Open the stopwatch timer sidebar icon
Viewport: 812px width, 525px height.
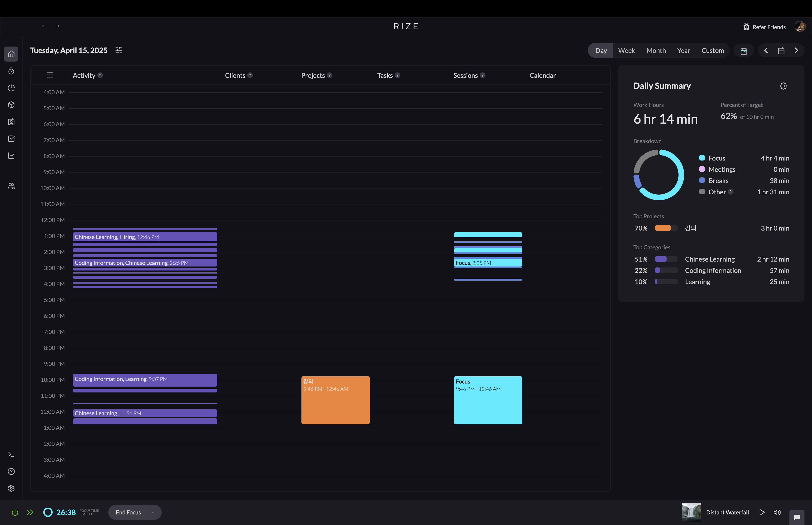click(x=11, y=71)
